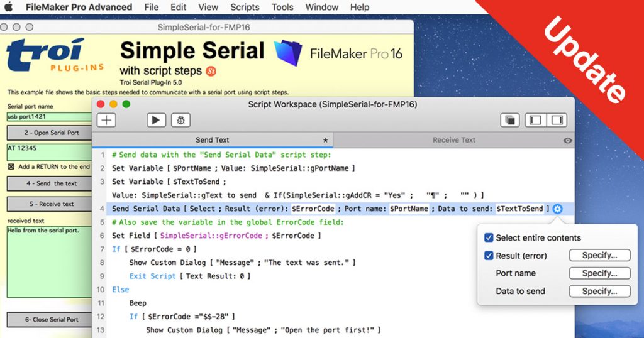Select Show Custom Dialog "The text was sent." step
Screen dimensions: 644x338
(x=242, y=263)
